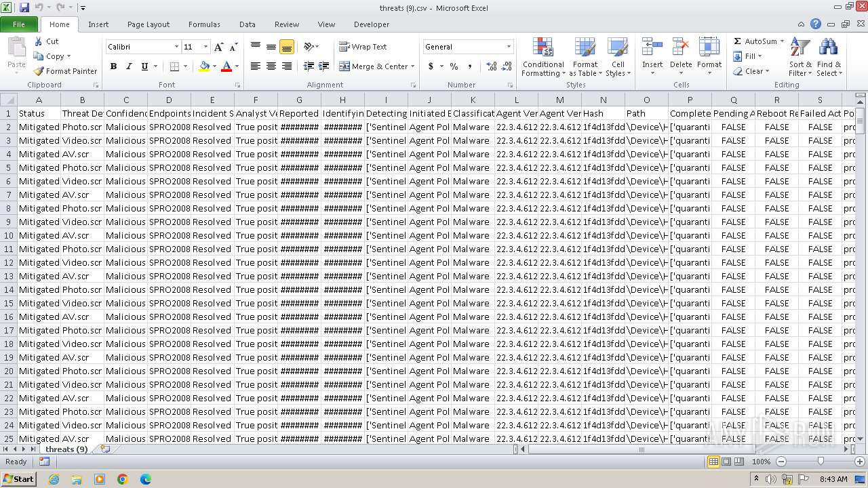868x488 pixels.
Task: Toggle Bold formatting
Action: coord(113,66)
